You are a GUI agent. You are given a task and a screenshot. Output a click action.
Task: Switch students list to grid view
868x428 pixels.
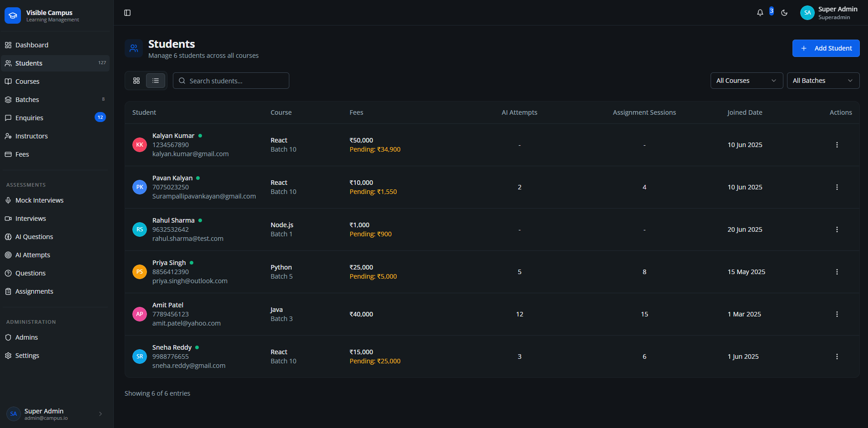[x=136, y=80]
